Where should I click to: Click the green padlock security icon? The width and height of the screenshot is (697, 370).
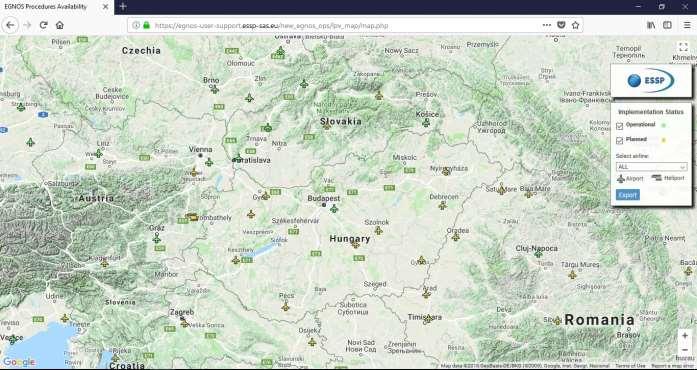click(x=146, y=25)
